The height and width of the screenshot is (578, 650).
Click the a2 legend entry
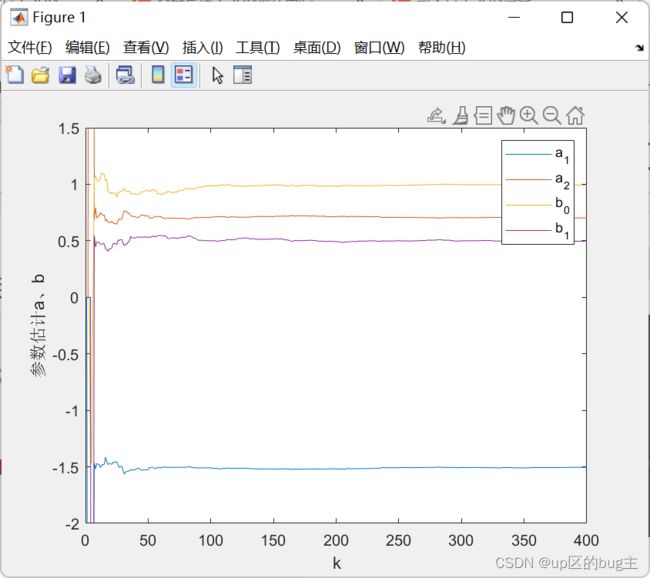click(538, 180)
